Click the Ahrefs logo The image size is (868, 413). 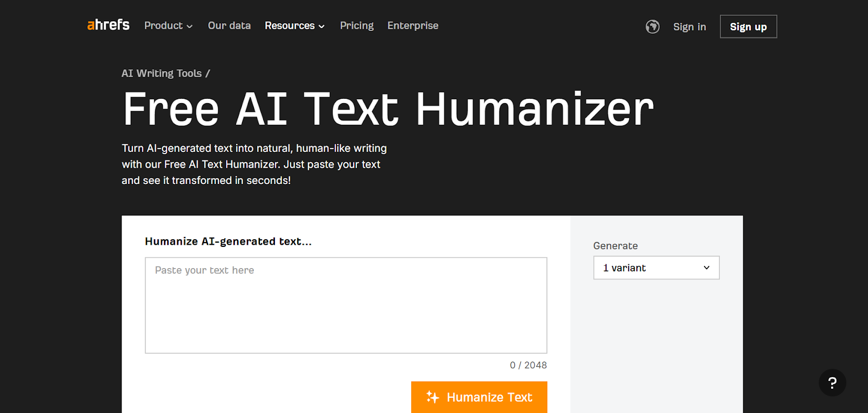click(x=108, y=25)
